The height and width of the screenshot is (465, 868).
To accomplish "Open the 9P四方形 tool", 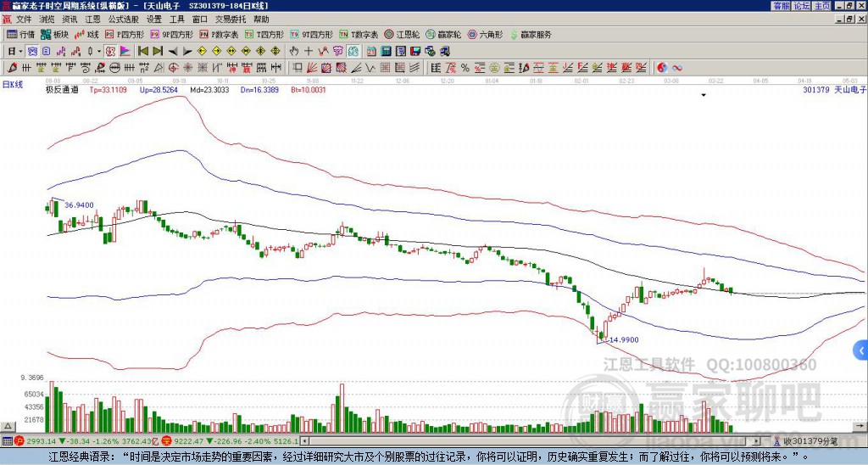I will point(171,34).
